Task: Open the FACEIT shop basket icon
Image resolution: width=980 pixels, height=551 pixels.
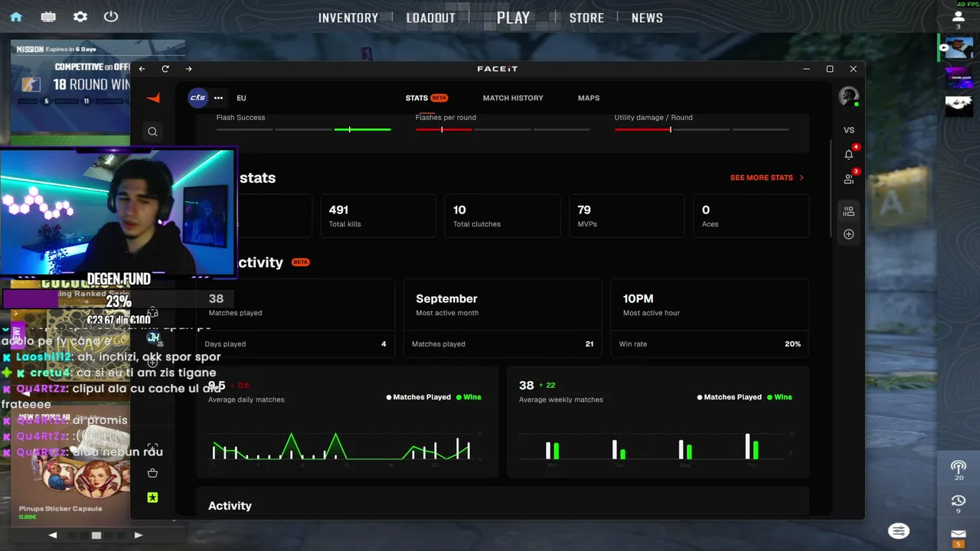Action: [152, 473]
